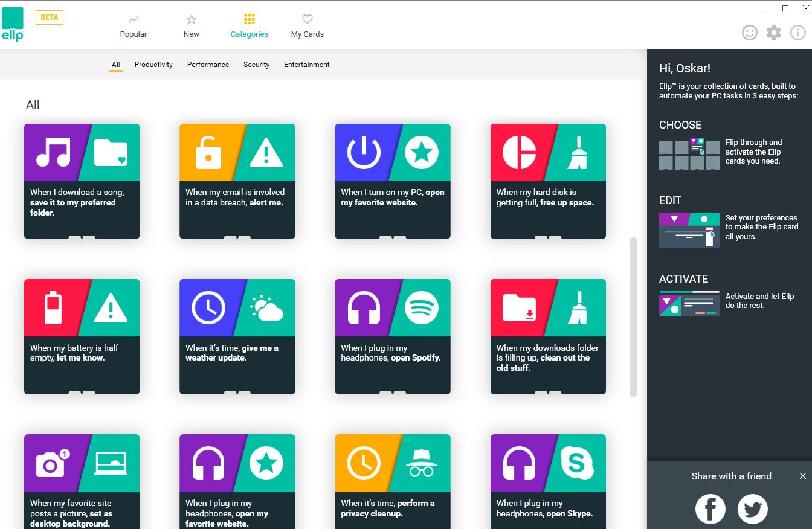
Task: Show Entertainment category cards
Action: coord(307,65)
